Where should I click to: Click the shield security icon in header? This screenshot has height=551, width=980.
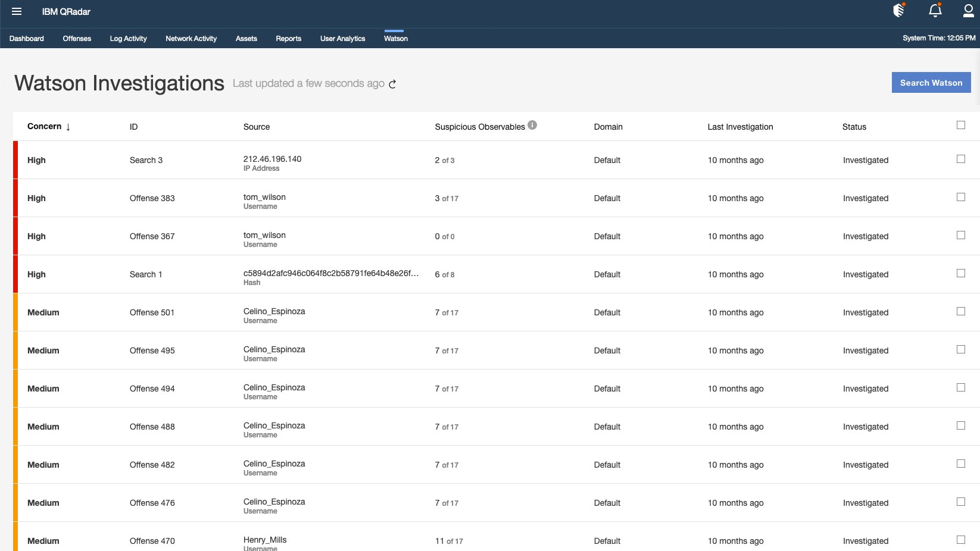tap(899, 10)
